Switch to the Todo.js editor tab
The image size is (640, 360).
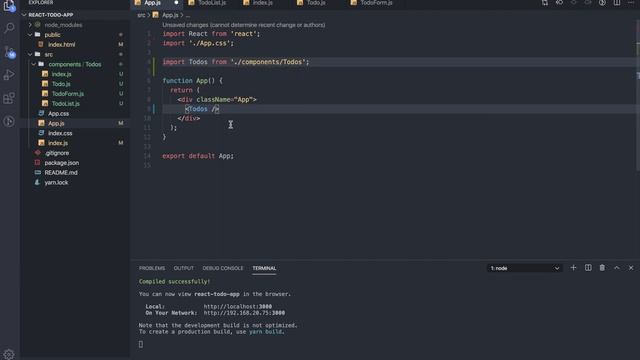point(316,3)
